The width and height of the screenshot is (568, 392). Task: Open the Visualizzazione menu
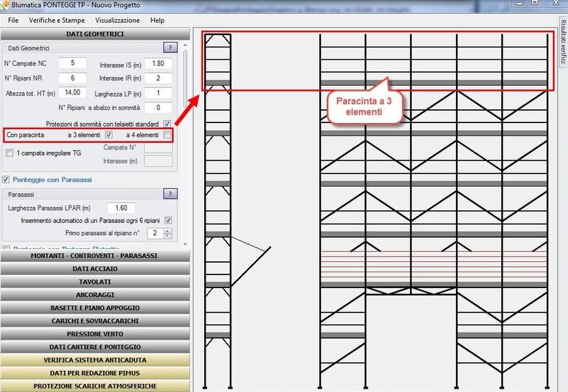(x=117, y=21)
